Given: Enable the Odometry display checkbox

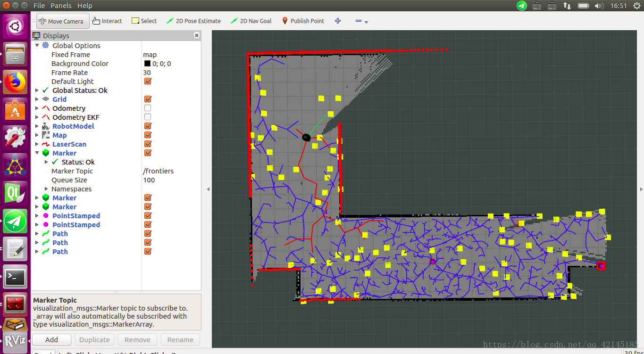Looking at the screenshot, I should [x=148, y=108].
